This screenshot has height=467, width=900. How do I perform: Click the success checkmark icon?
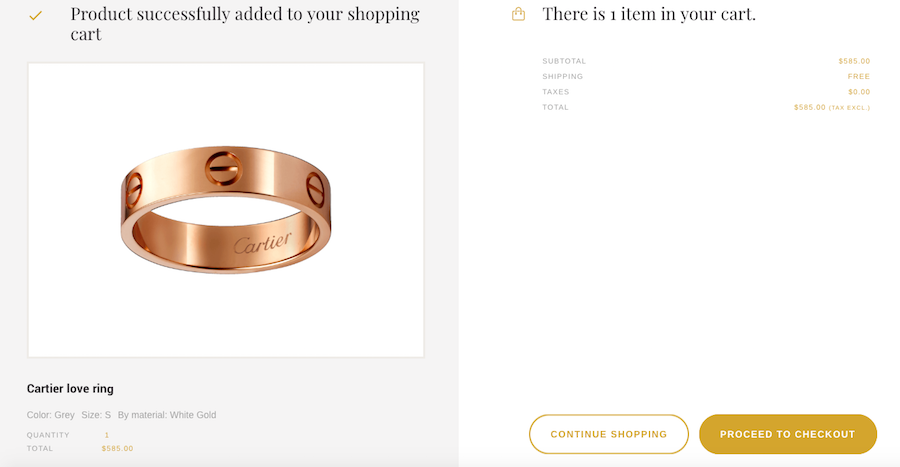[35, 16]
